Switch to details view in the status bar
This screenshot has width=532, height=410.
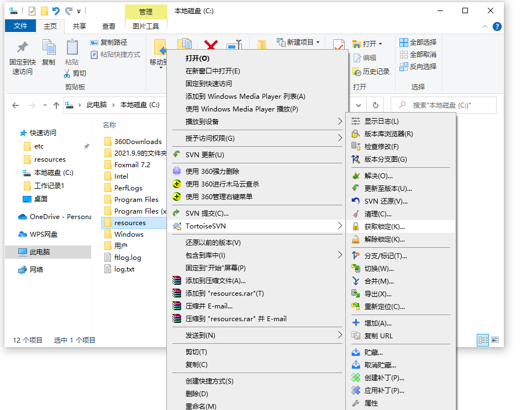pos(482,340)
